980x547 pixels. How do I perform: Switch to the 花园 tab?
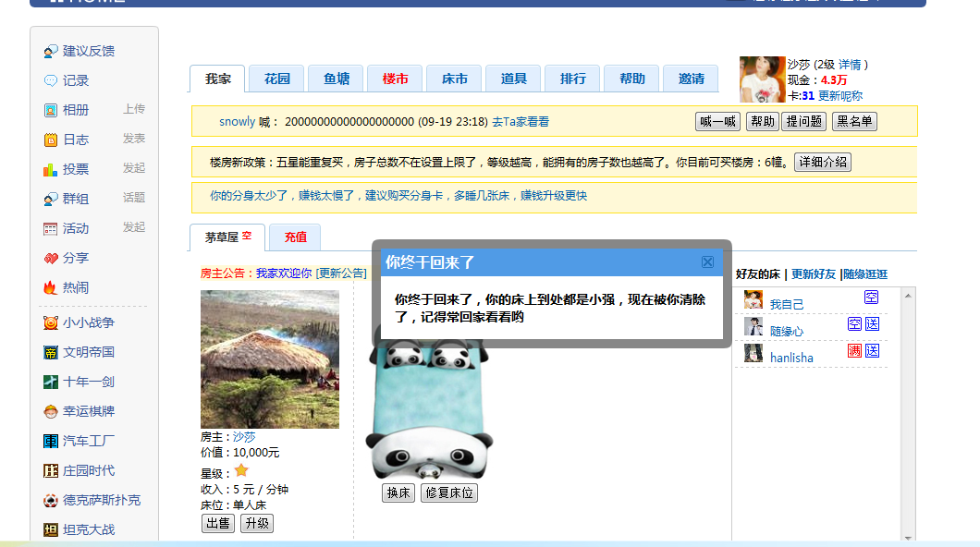pyautogui.click(x=276, y=79)
